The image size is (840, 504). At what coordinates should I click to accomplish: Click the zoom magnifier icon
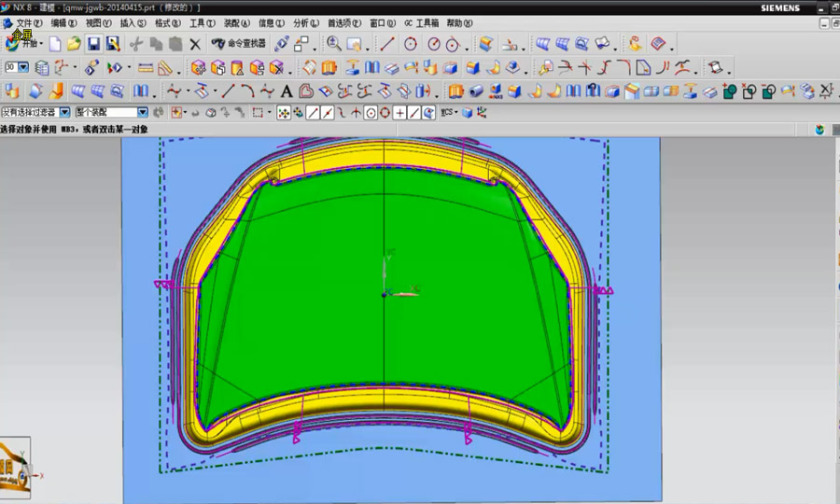click(333, 44)
